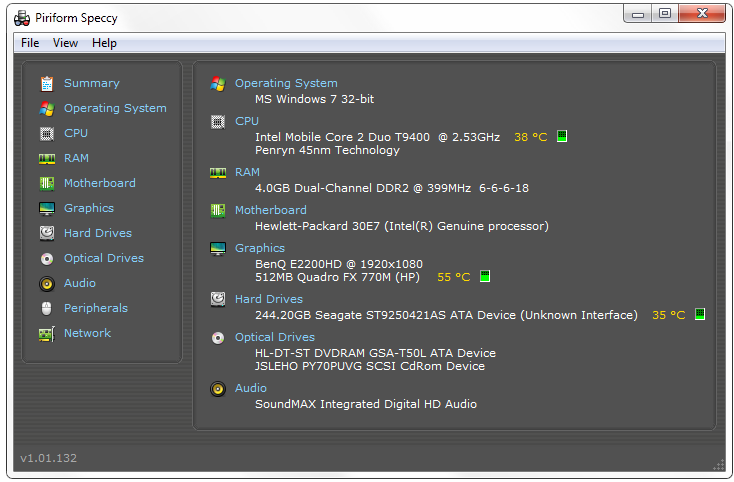Click the Hard Drives icon in summary panel

click(218, 299)
